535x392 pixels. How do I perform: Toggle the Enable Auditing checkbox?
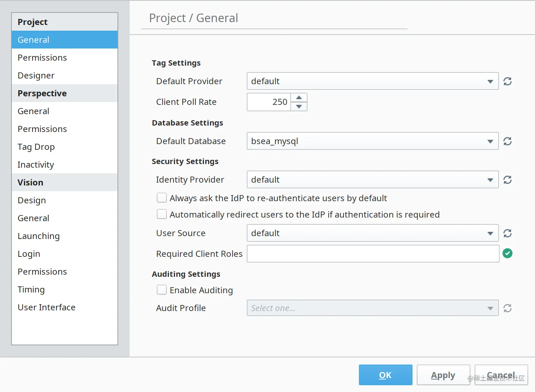(162, 290)
